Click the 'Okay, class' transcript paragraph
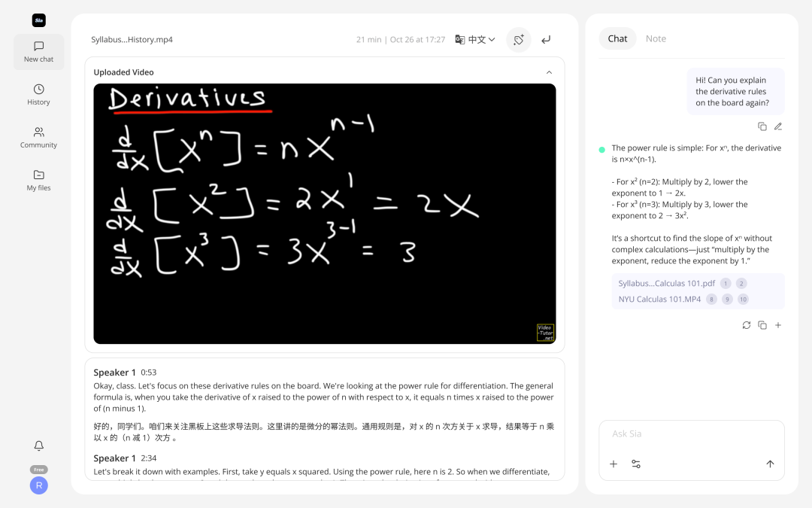 tap(323, 397)
